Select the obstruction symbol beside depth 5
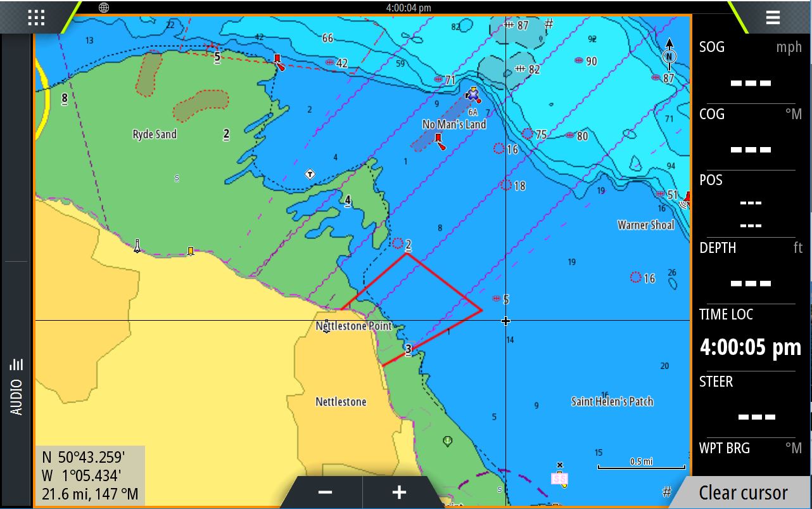Viewport: 812px width, 509px height. pyautogui.click(x=497, y=298)
